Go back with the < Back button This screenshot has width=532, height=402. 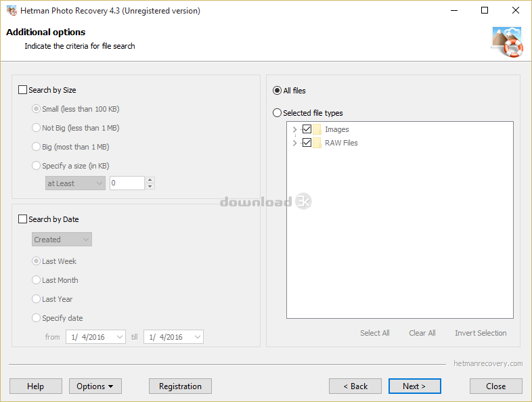click(x=355, y=386)
